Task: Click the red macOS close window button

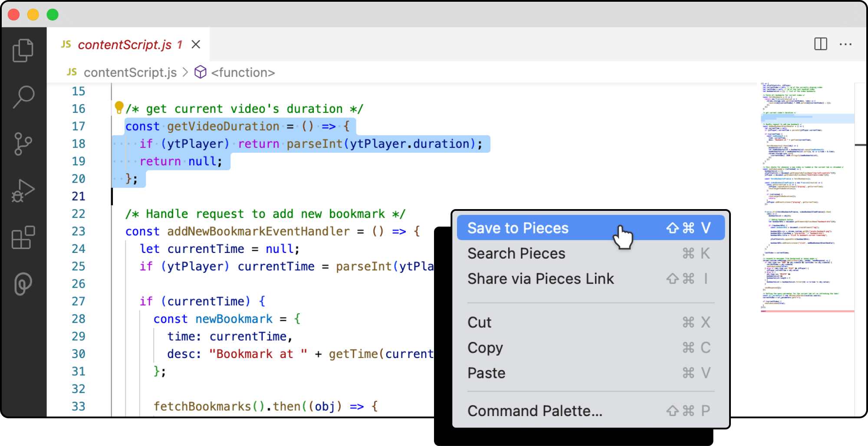Action: [14, 15]
